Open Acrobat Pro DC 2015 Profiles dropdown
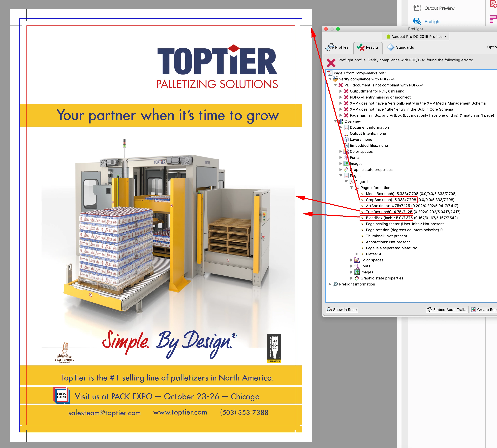Image resolution: width=497 pixels, height=448 pixels. click(416, 36)
